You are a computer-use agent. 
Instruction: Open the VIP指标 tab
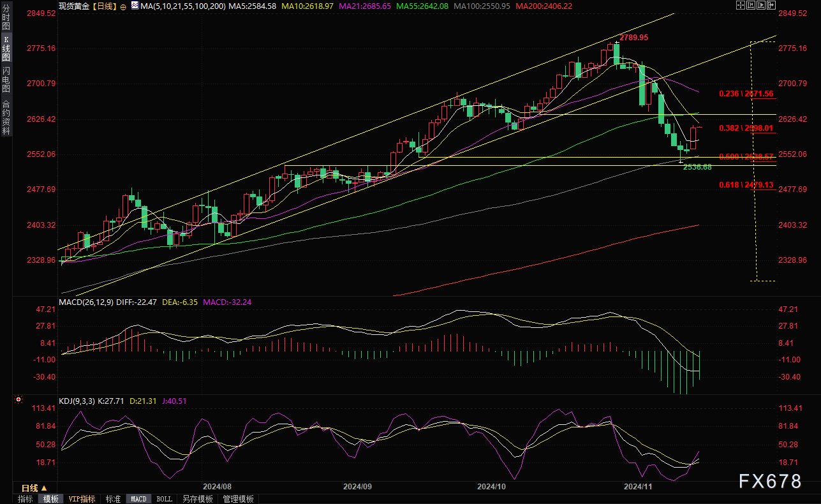coord(82,499)
